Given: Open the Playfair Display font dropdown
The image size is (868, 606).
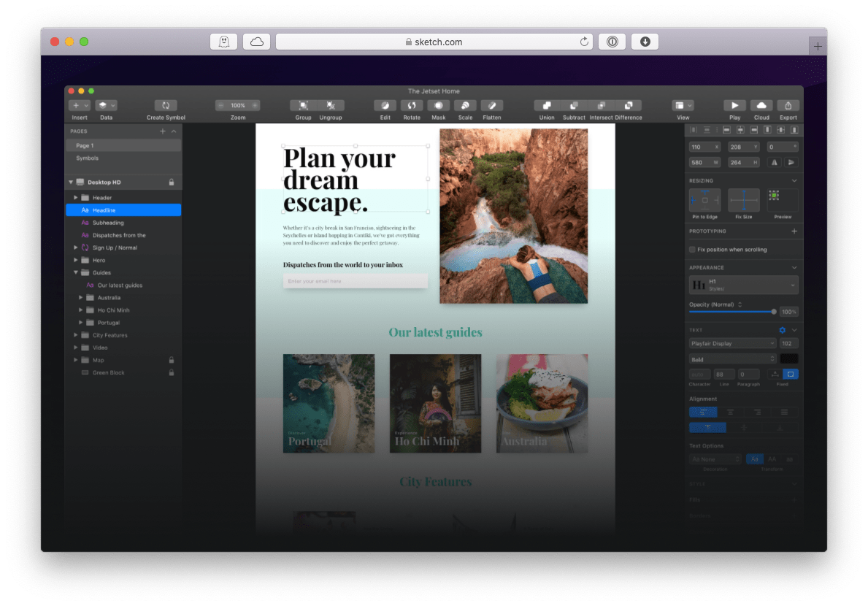Looking at the screenshot, I should pyautogui.click(x=733, y=342).
